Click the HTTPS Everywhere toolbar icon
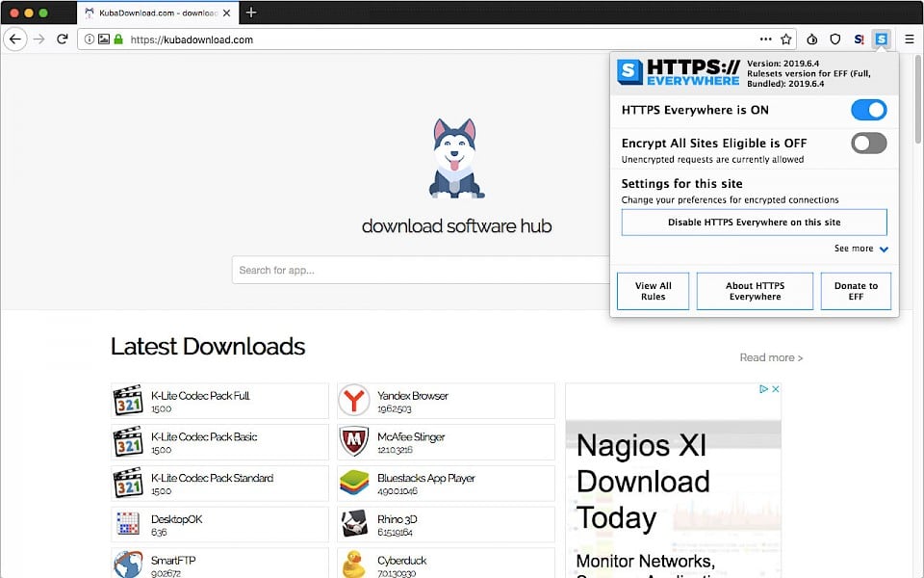 pyautogui.click(x=881, y=39)
